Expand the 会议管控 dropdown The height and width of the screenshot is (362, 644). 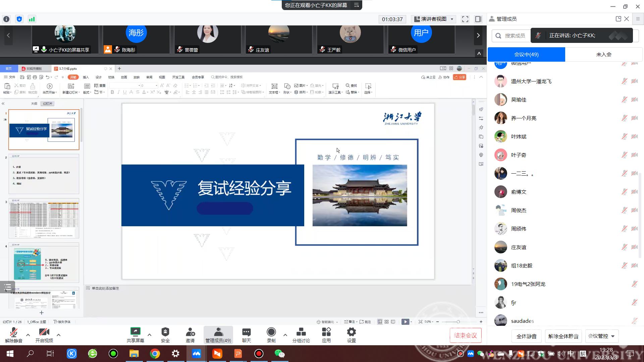coord(601,336)
